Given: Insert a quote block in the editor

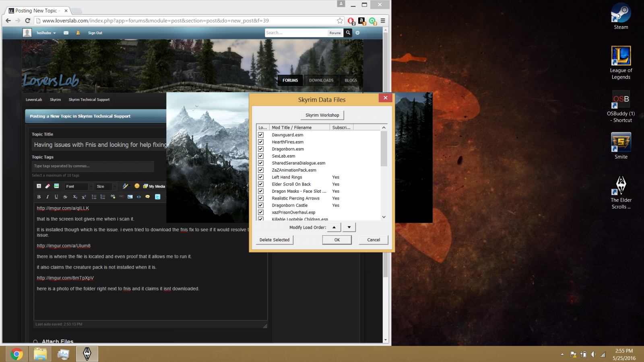Looking at the screenshot, I should coord(148,197).
